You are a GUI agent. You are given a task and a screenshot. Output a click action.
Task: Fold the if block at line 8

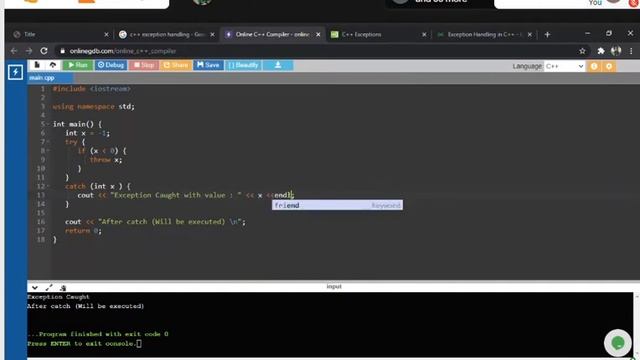[x=48, y=151]
